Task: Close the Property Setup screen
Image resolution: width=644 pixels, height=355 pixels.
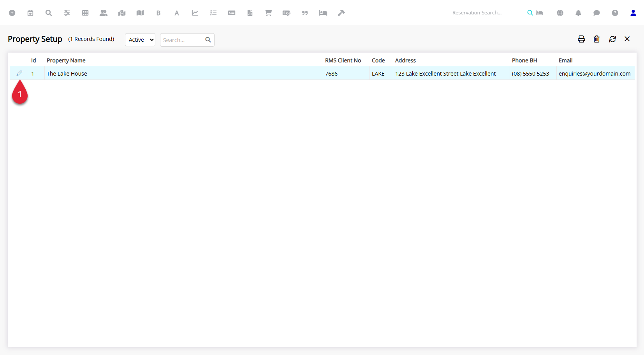Action: [x=627, y=39]
